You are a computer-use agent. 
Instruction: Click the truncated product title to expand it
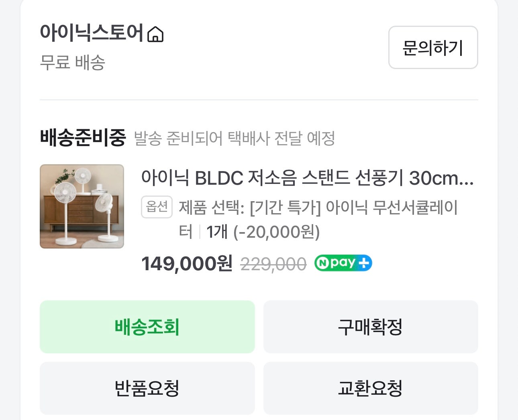308,181
